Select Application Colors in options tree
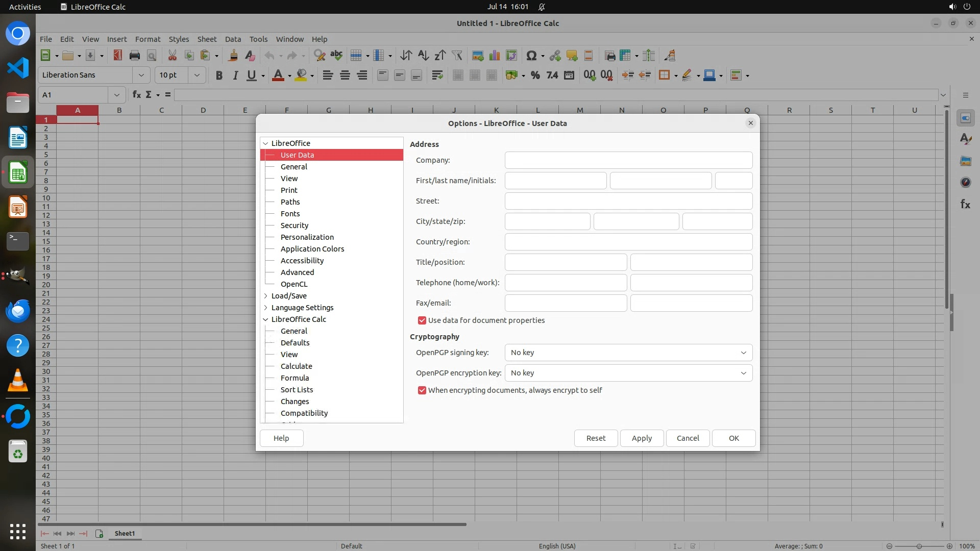This screenshot has height=551, width=980. pyautogui.click(x=312, y=249)
